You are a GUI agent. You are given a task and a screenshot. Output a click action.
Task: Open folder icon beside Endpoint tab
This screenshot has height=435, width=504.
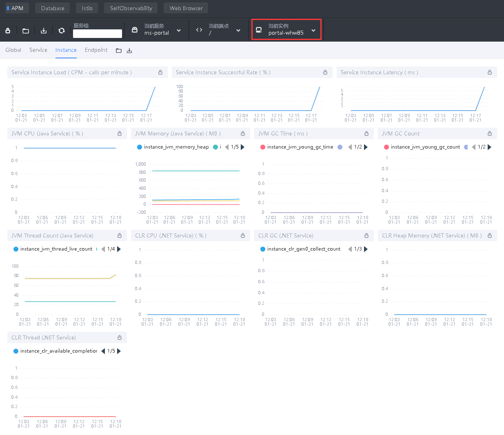pos(119,51)
